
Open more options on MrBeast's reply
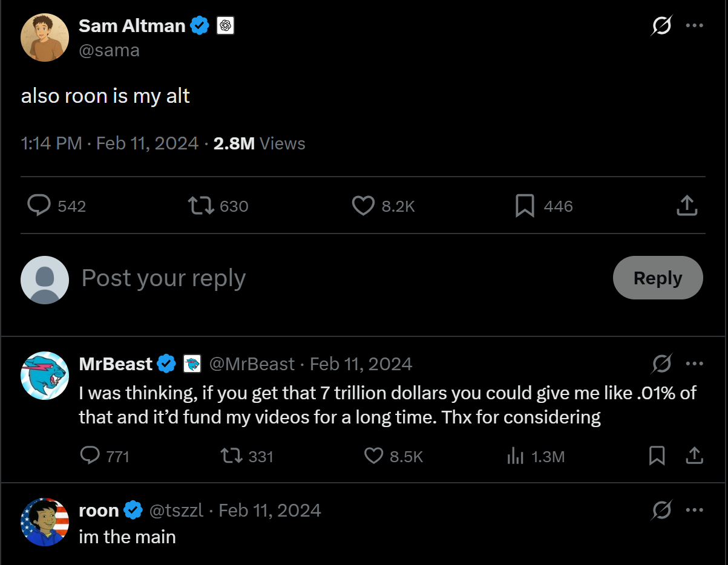coord(694,364)
